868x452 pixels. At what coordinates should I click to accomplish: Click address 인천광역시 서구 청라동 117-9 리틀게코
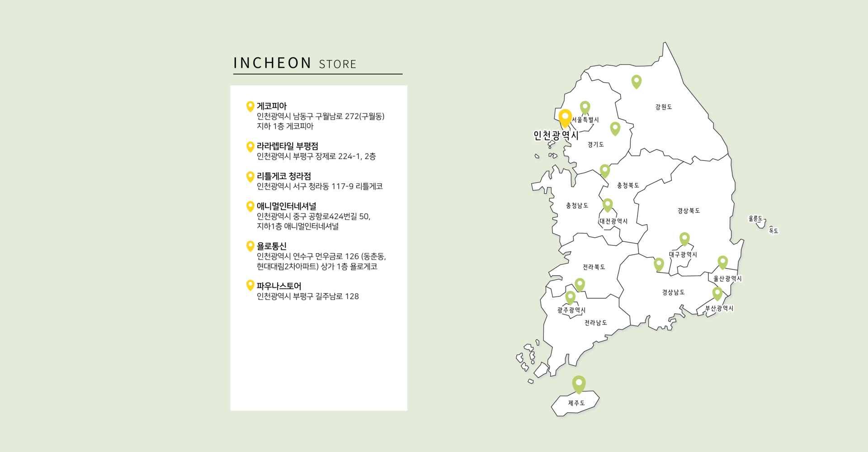320,186
